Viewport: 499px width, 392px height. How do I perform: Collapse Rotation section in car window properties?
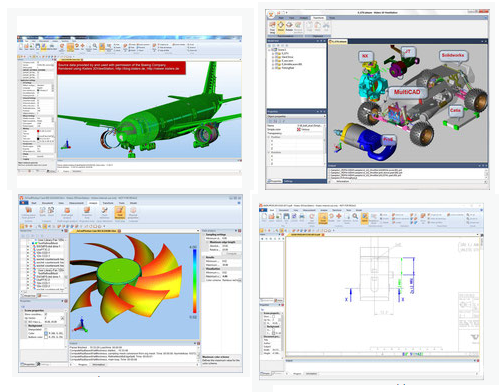pyautogui.click(x=269, y=152)
